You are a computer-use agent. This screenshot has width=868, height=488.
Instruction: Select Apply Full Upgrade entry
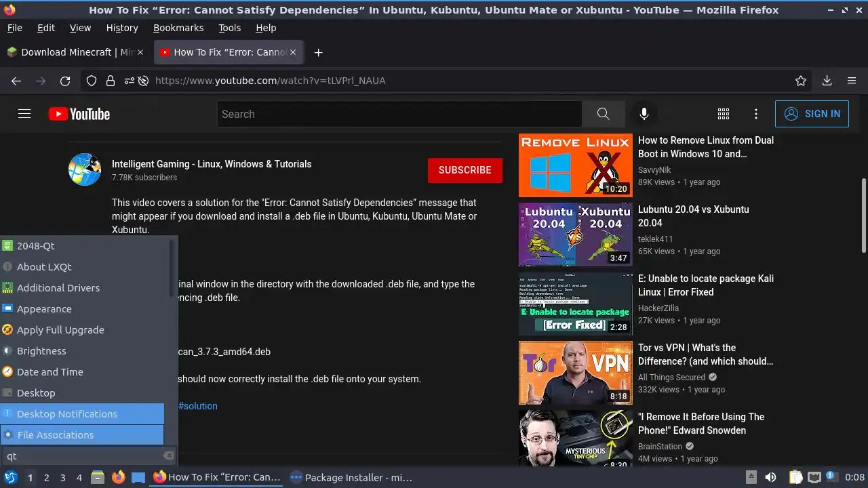(x=83, y=330)
